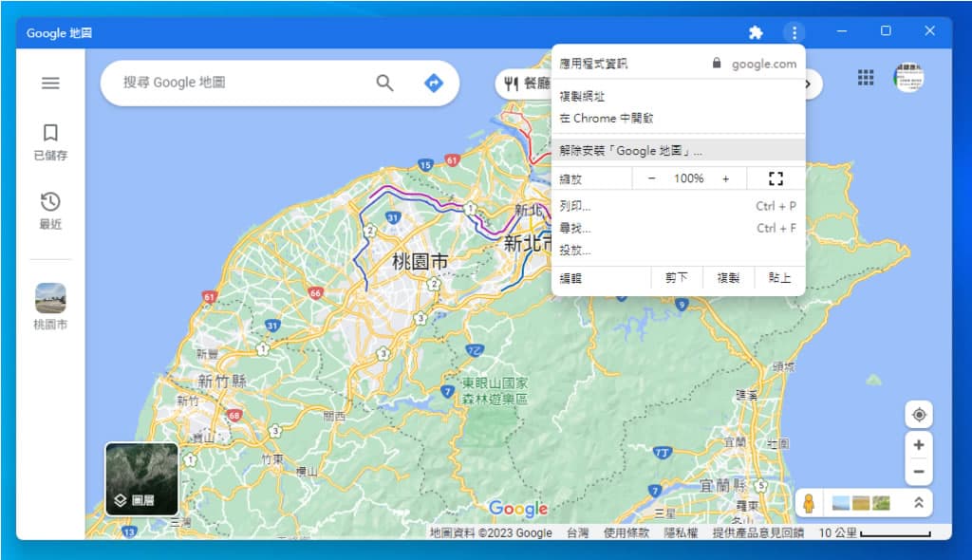Open the Google apps grid
The height and width of the screenshot is (560, 972).
(866, 78)
